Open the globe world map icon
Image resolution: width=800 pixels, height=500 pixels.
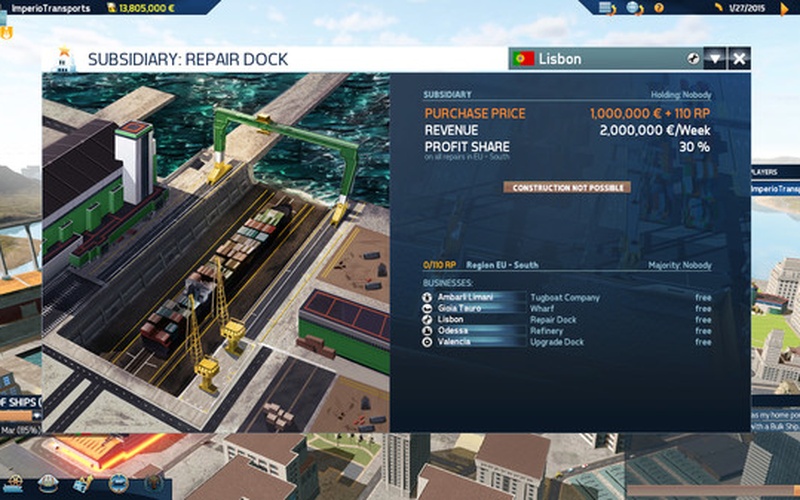(x=634, y=8)
